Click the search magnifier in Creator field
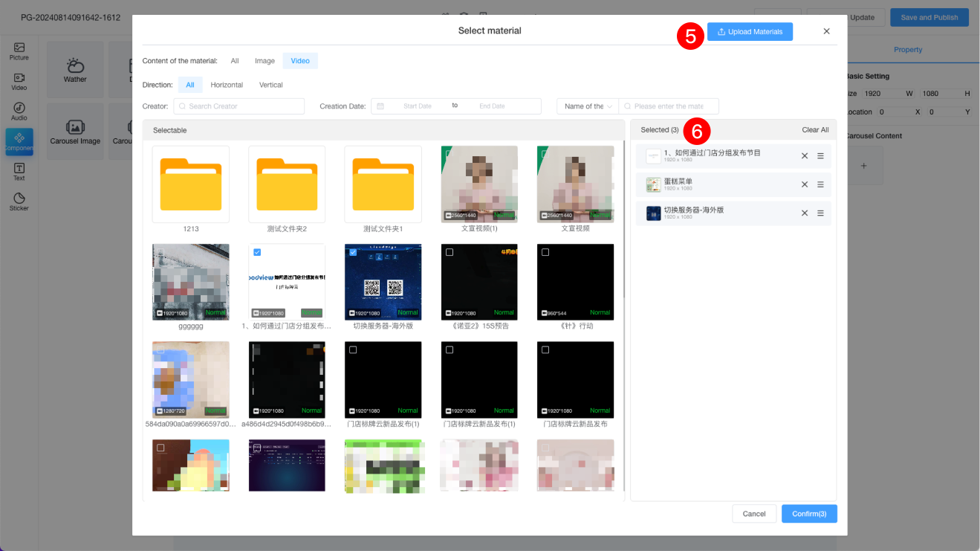980x551 pixels. [182, 106]
